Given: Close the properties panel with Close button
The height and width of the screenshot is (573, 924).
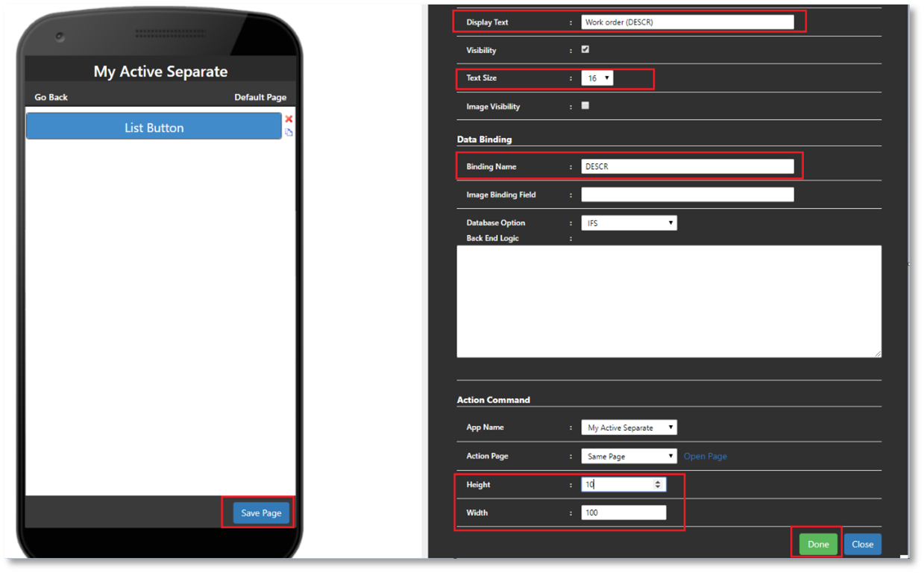Looking at the screenshot, I should tap(863, 544).
